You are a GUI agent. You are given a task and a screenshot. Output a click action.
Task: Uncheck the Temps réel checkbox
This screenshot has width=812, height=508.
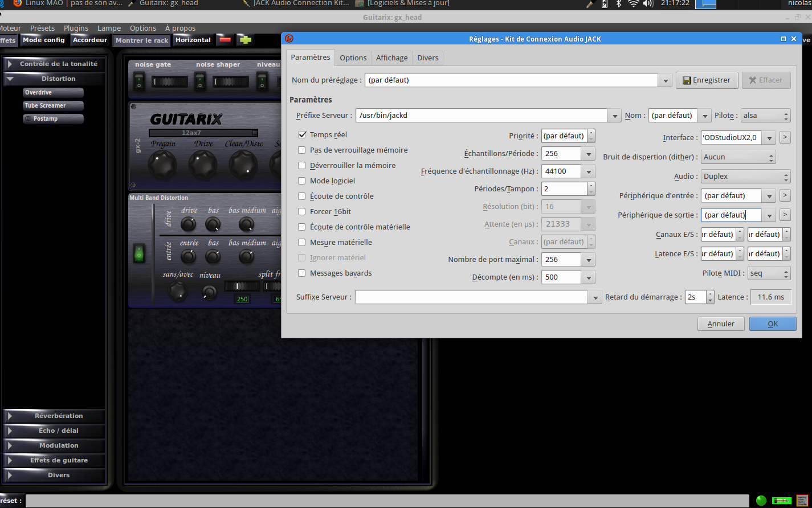[x=303, y=135]
